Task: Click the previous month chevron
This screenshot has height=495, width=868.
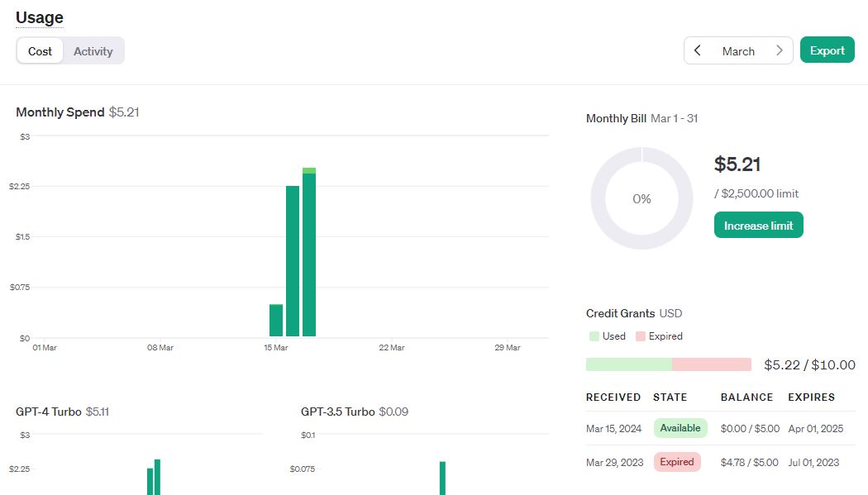Action: click(x=698, y=50)
